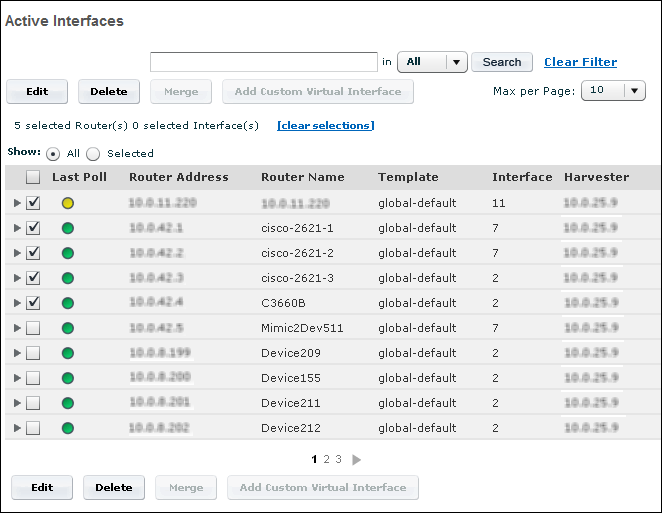The width and height of the screenshot is (662, 513).
Task: Click the green status icon for Device212
Action: (68, 428)
